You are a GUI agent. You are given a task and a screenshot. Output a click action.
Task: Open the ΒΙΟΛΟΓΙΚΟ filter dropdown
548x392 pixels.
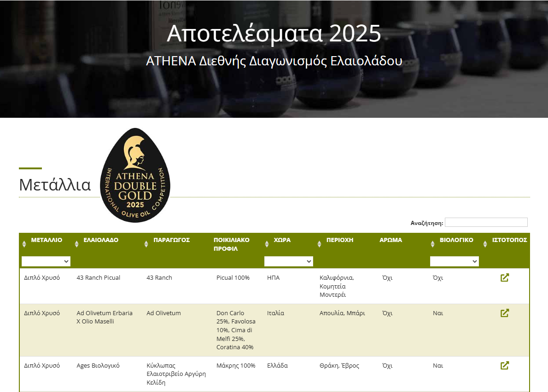454,261
